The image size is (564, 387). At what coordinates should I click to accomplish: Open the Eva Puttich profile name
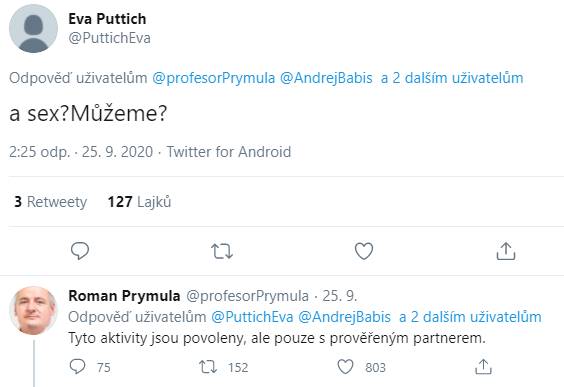[x=107, y=19]
